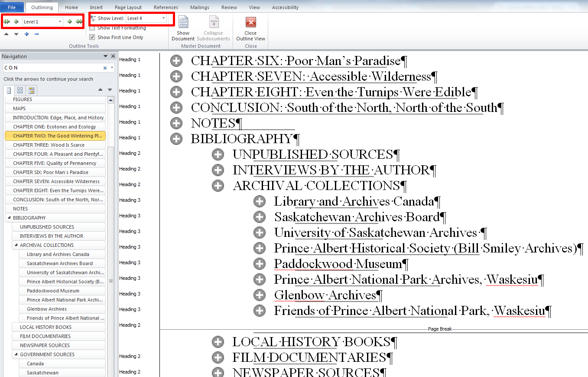Browse search results tab in Navigation pane
The width and height of the screenshot is (588, 377).
click(31, 90)
